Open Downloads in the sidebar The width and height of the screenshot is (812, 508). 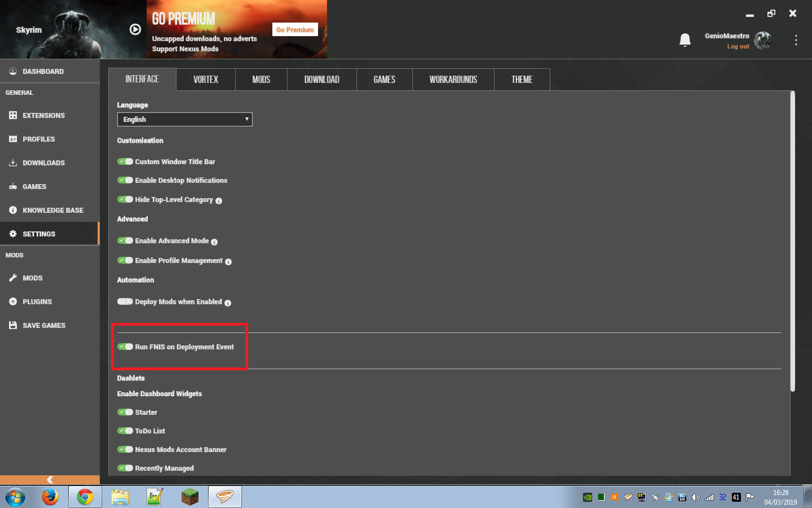(50, 163)
